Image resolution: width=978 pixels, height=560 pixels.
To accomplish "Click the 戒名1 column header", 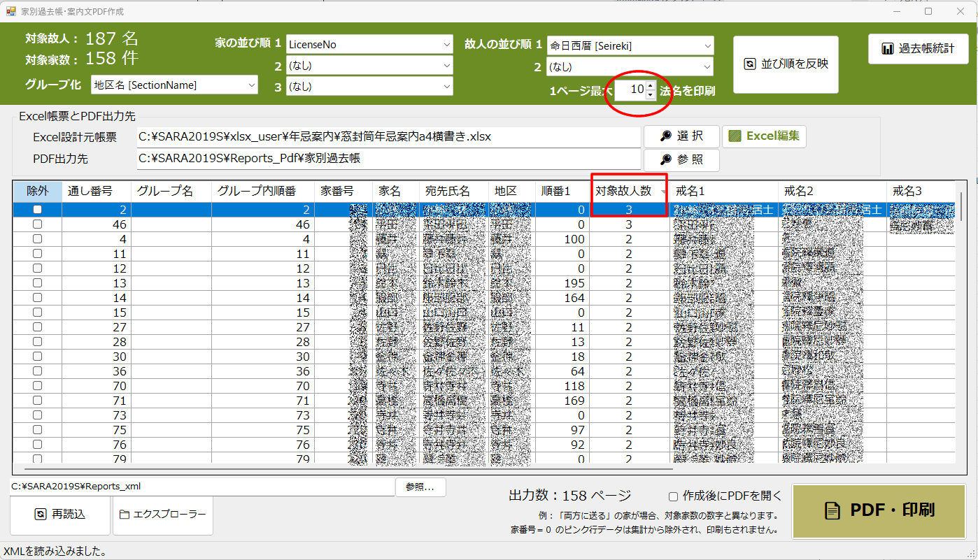I will (723, 191).
